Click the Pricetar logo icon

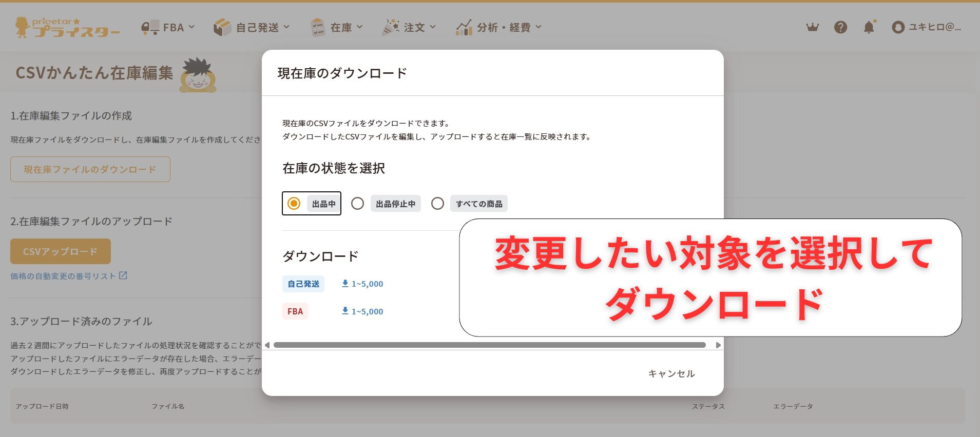pos(23,27)
